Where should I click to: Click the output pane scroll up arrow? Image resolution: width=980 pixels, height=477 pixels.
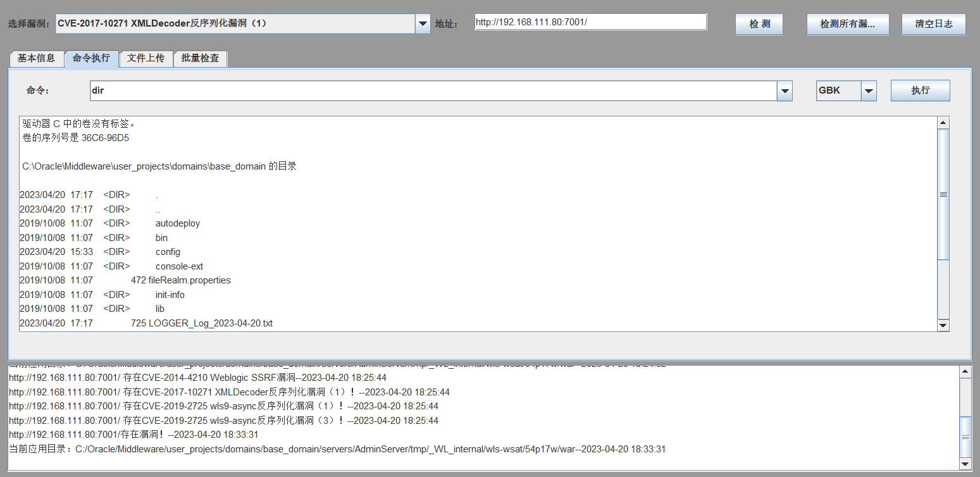(943, 123)
